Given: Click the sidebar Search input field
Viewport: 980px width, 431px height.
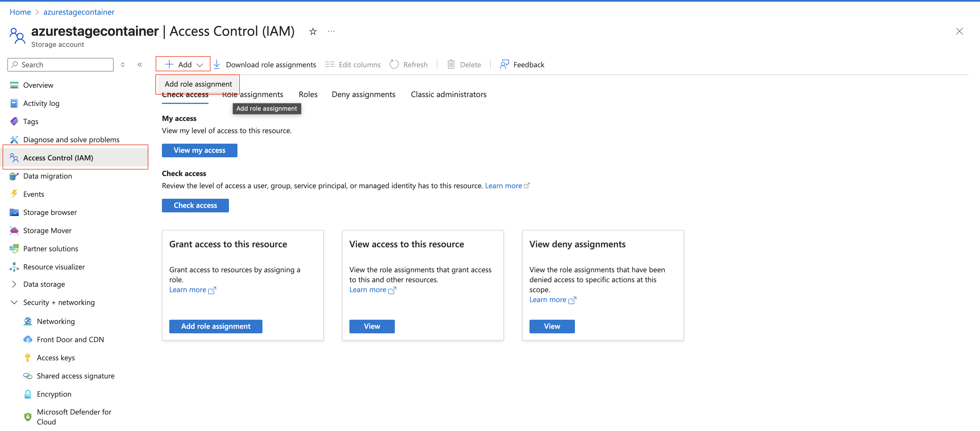Looking at the screenshot, I should click(x=61, y=65).
